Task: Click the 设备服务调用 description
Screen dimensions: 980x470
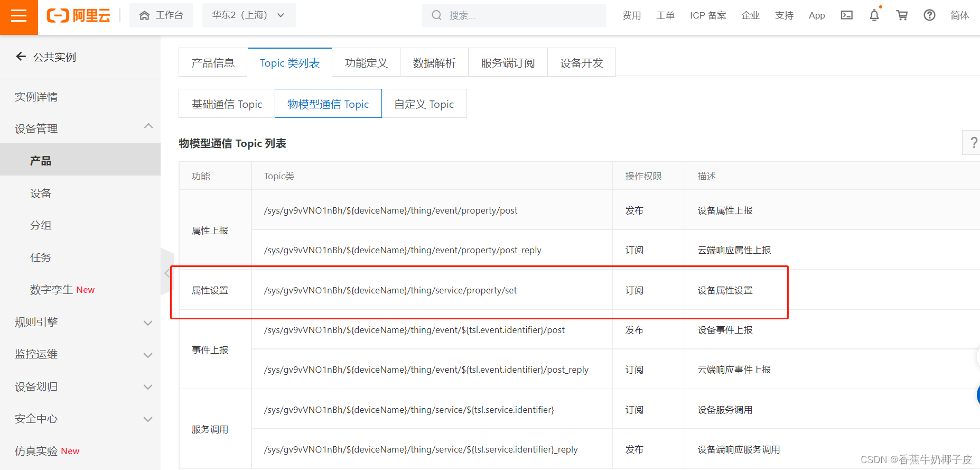Action: click(725, 410)
